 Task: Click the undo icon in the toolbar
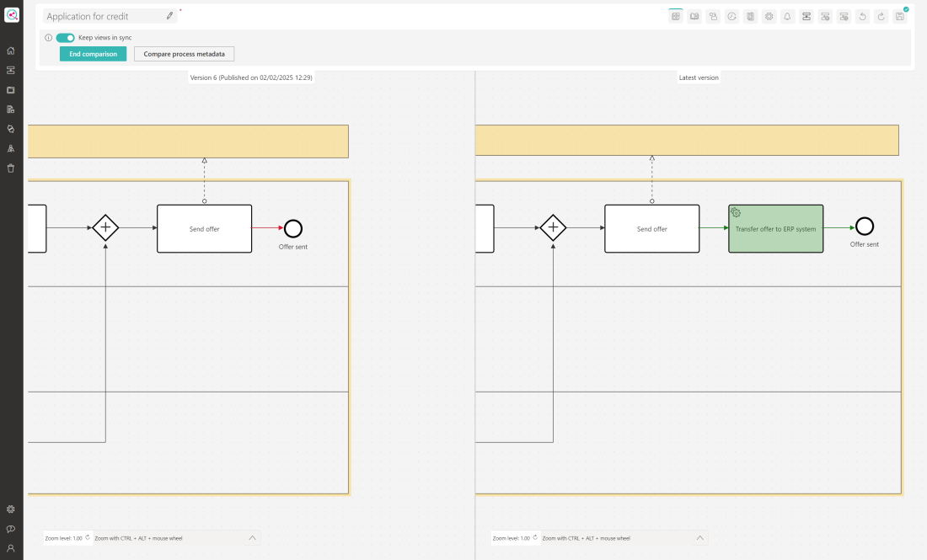(862, 16)
